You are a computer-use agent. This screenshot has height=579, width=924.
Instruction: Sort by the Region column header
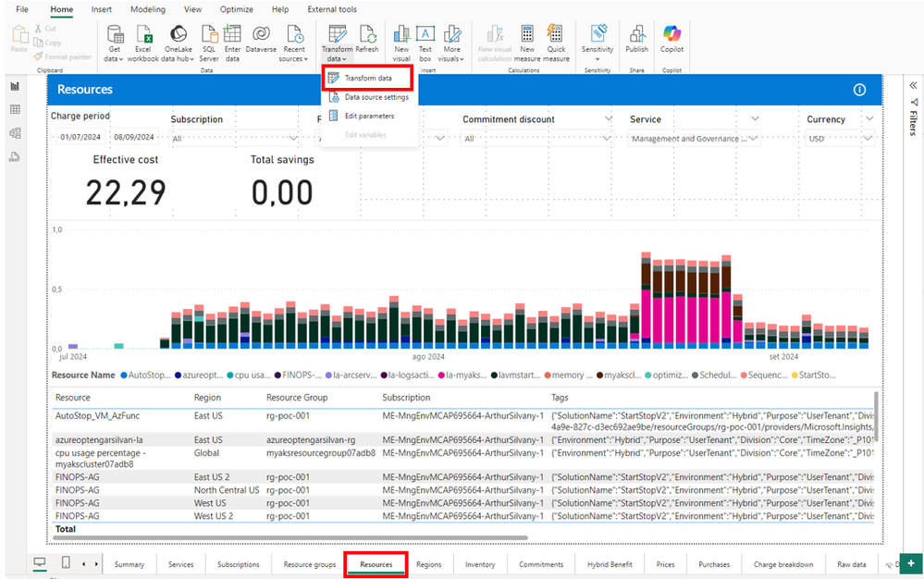pos(207,398)
